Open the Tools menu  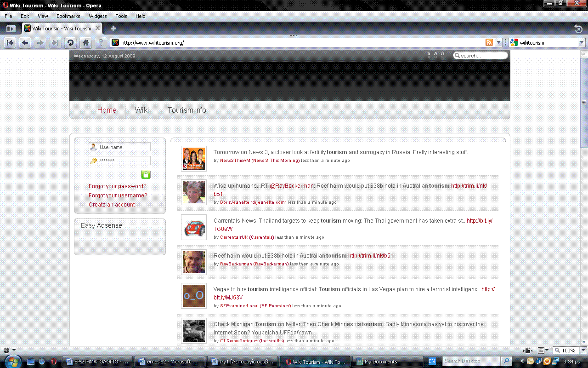[121, 16]
